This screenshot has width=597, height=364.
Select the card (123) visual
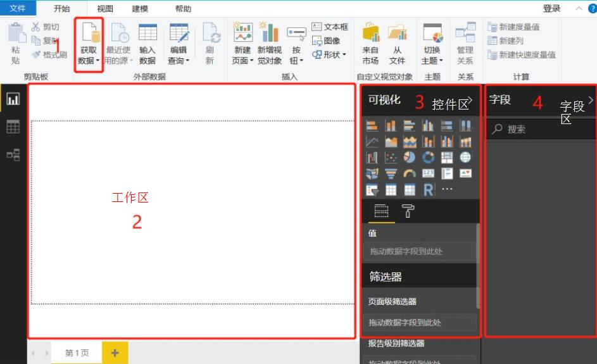[x=428, y=173]
